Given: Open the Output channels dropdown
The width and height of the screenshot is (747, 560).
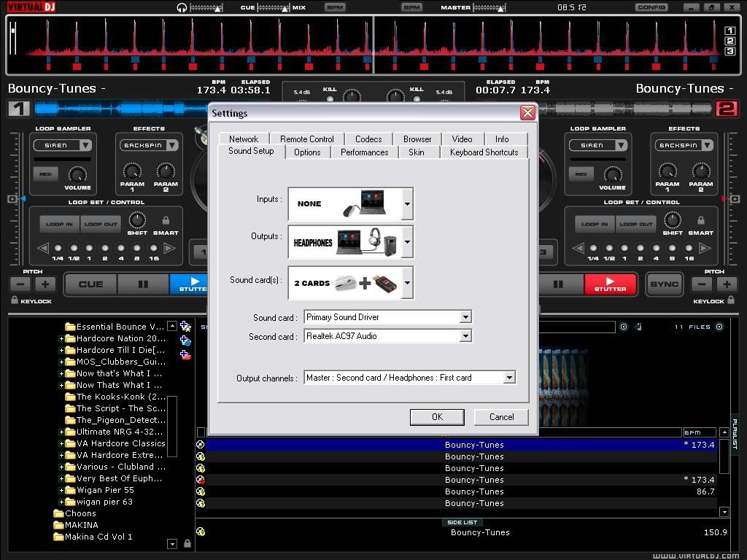Looking at the screenshot, I should (x=509, y=378).
